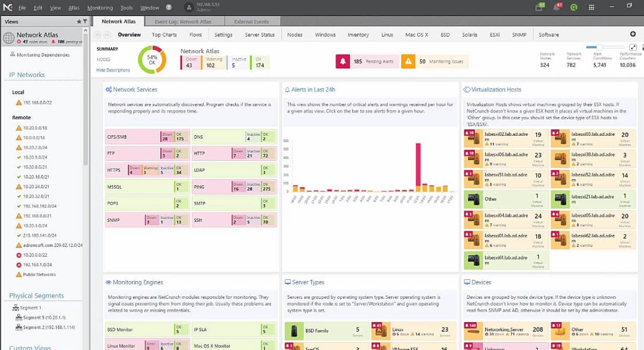644x350 pixels.
Task: Open the Inventory view
Action: [x=358, y=35]
